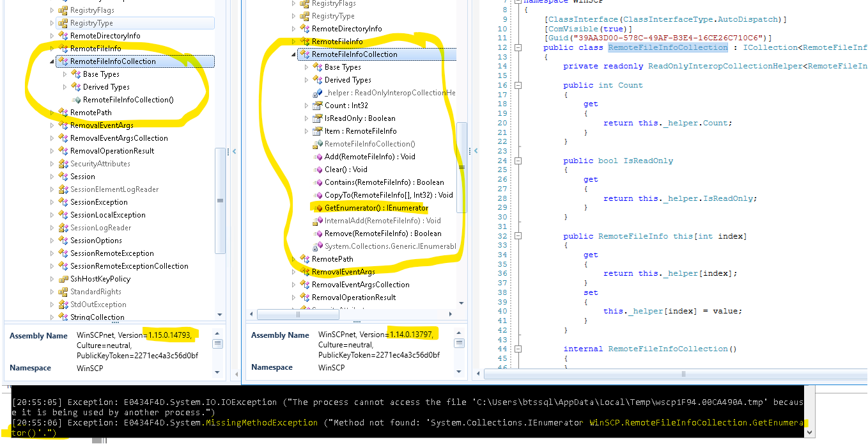Select SessionOptions in the left tree
Image resolution: width=868 pixels, height=444 pixels.
click(x=96, y=241)
